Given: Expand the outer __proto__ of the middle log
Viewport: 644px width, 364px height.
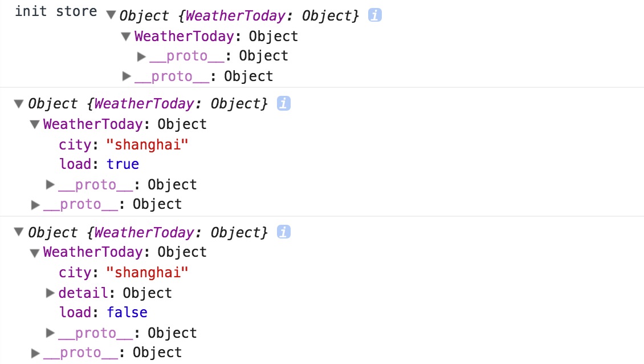Looking at the screenshot, I should pos(35,204).
